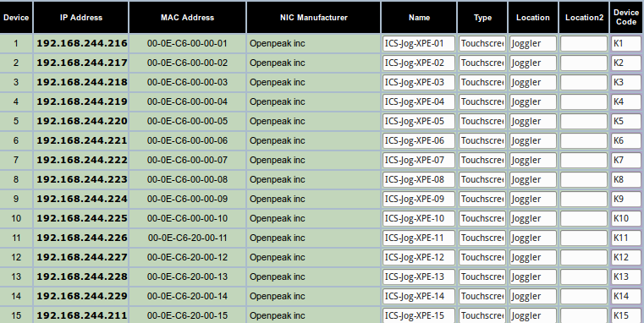Click the Device Code column header
This screenshot has width=644, height=323.
pos(626,18)
